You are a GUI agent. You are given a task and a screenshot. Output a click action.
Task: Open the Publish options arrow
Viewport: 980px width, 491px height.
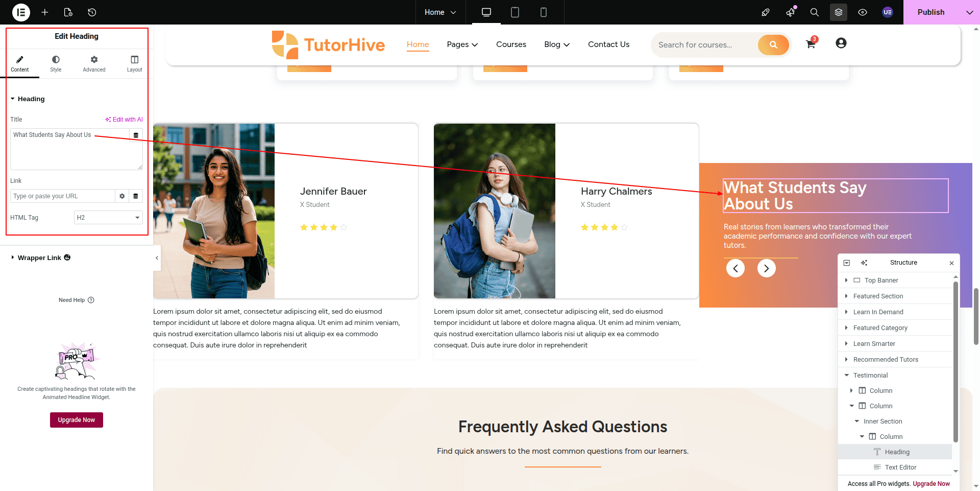[969, 12]
